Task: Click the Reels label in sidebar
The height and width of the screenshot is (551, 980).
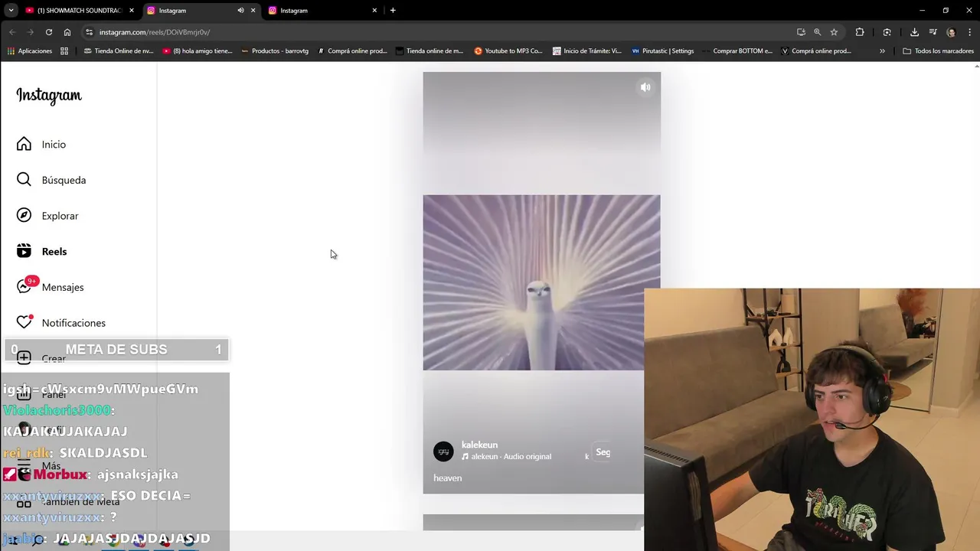Action: 54,251
